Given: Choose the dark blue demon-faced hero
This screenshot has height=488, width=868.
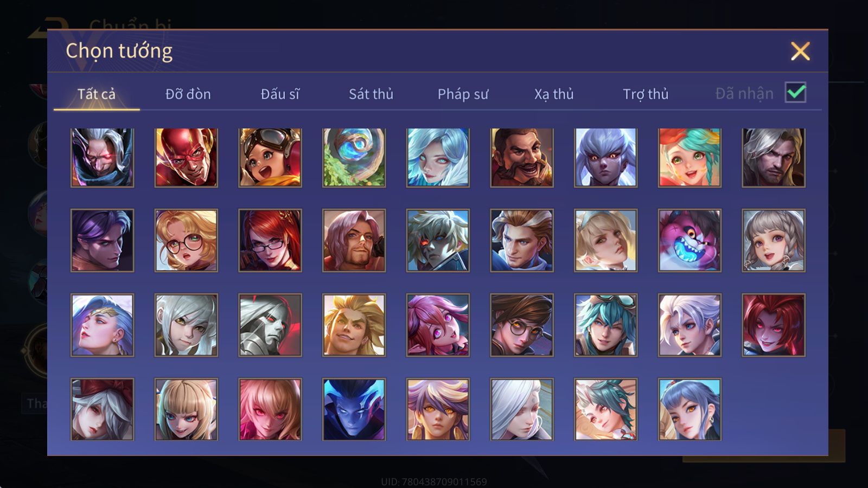Looking at the screenshot, I should [x=354, y=409].
